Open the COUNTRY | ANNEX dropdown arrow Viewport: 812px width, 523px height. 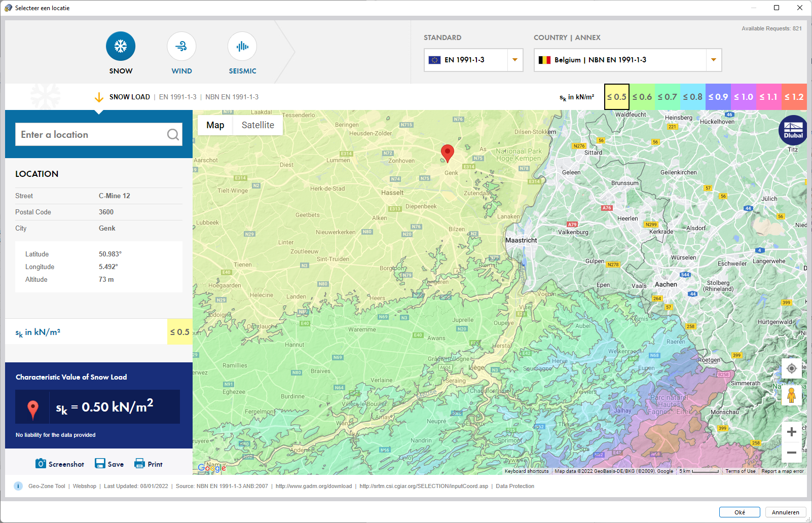point(713,60)
